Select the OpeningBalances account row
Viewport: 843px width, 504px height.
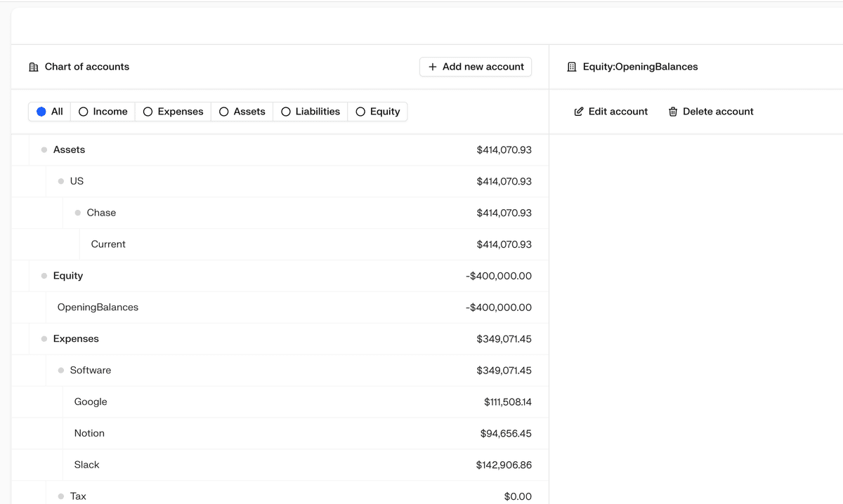coord(98,307)
